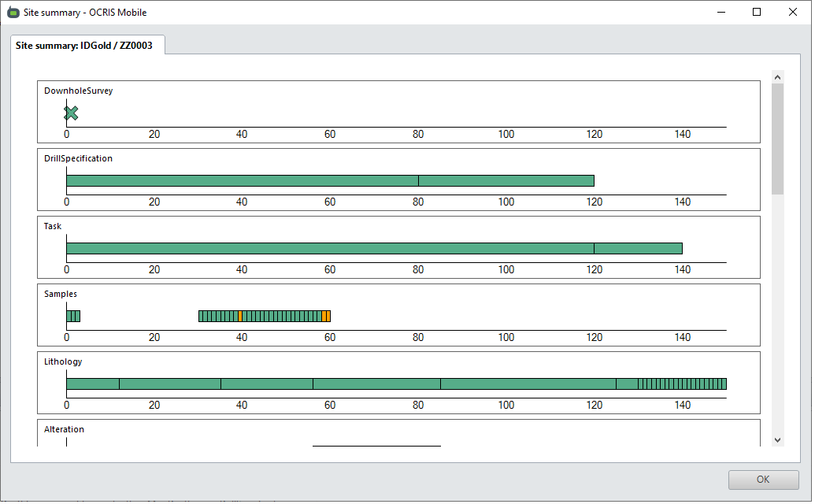Viewport: 815px width, 504px height.
Task: Select the DrillSpecification bar from 80 to 120
Action: [x=506, y=180]
